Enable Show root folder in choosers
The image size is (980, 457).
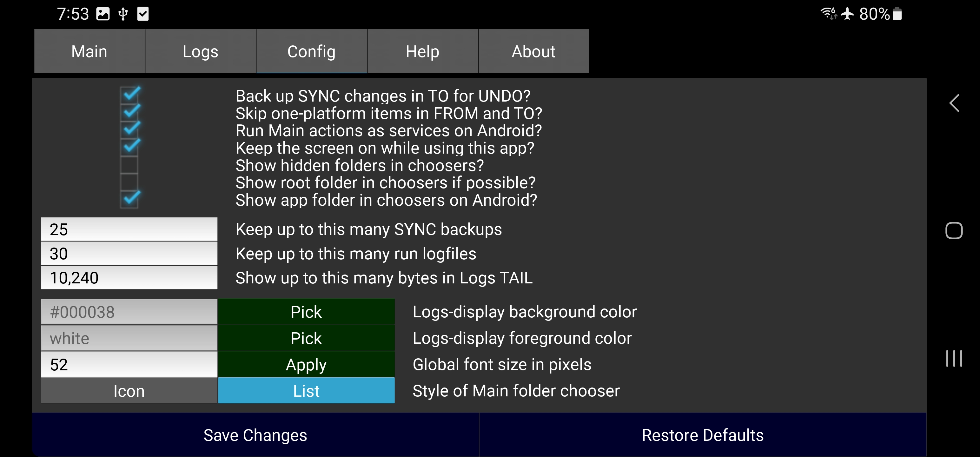(x=129, y=182)
